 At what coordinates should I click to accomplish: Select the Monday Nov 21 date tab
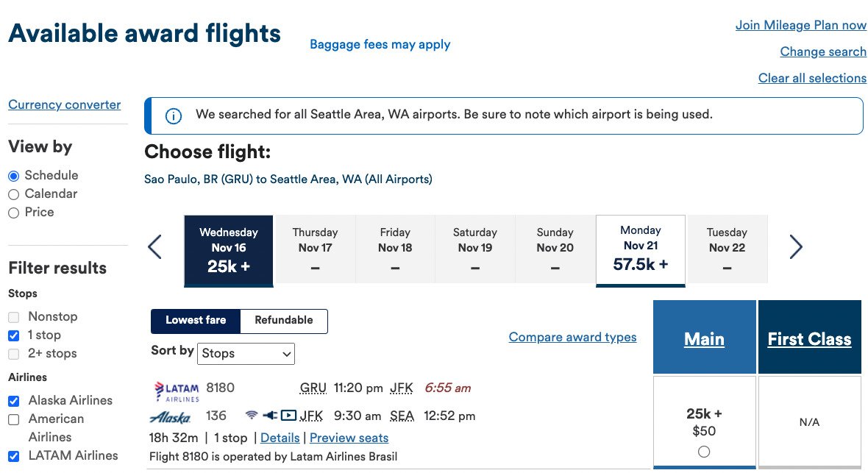(641, 250)
